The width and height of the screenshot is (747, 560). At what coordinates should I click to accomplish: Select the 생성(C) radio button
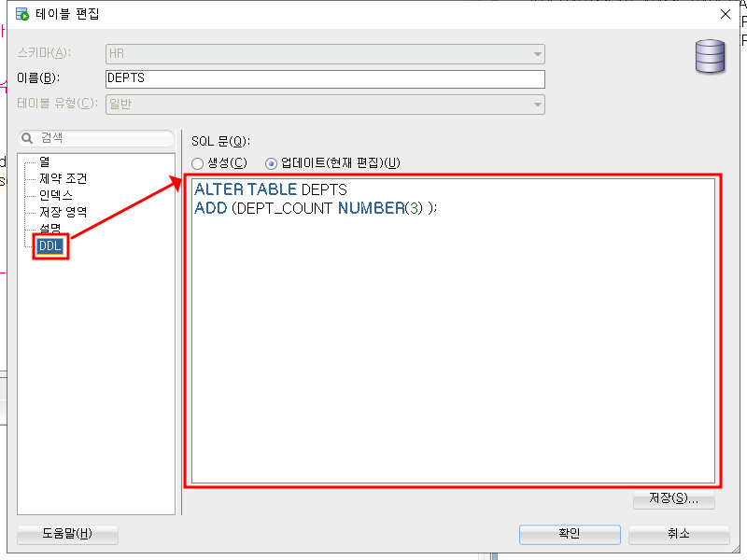click(x=197, y=164)
